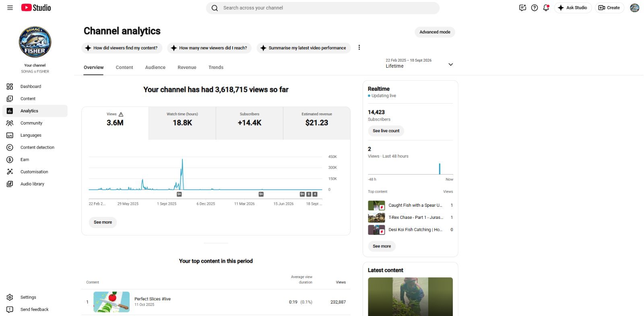Screen dimensions: 644x316
Task: Click the Audio library sidebar label
Action: [x=32, y=184]
